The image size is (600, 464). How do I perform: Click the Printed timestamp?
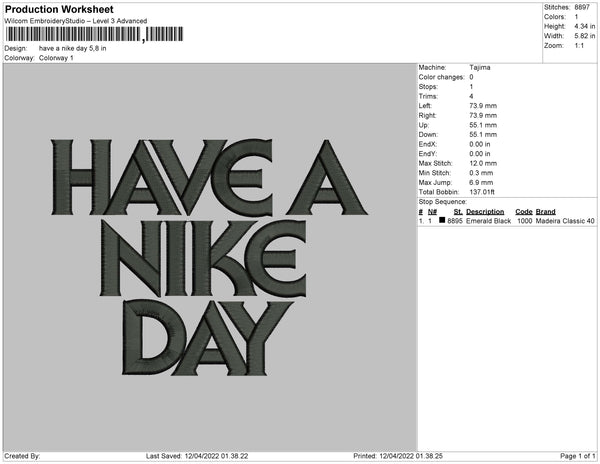point(398,456)
